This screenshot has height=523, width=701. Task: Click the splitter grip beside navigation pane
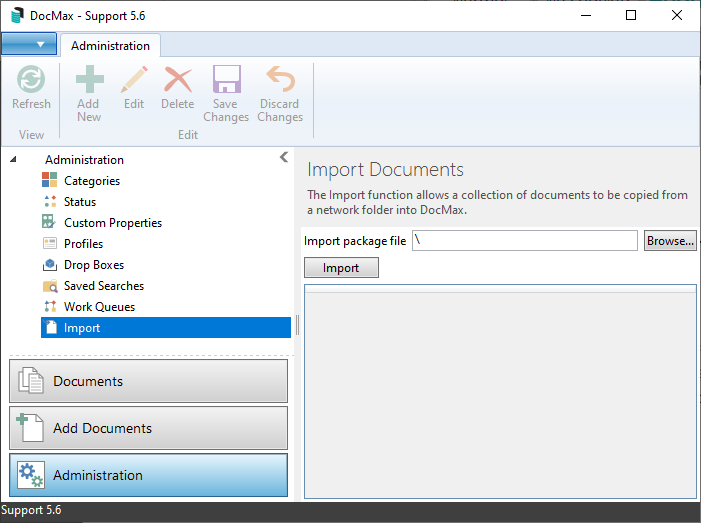click(x=297, y=325)
